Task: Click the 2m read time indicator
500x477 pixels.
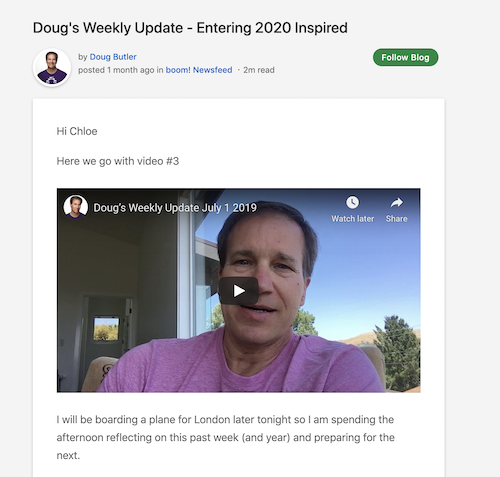Action: coord(259,70)
